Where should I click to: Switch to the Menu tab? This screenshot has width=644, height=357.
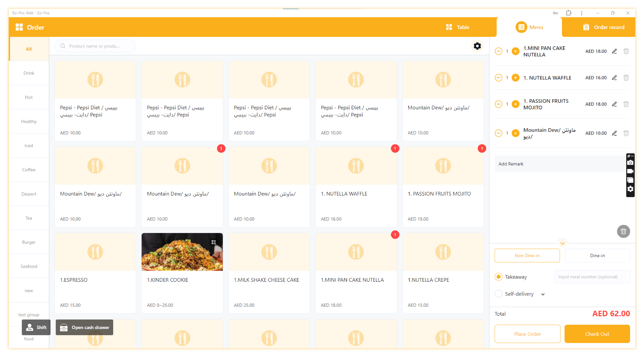pos(529,27)
